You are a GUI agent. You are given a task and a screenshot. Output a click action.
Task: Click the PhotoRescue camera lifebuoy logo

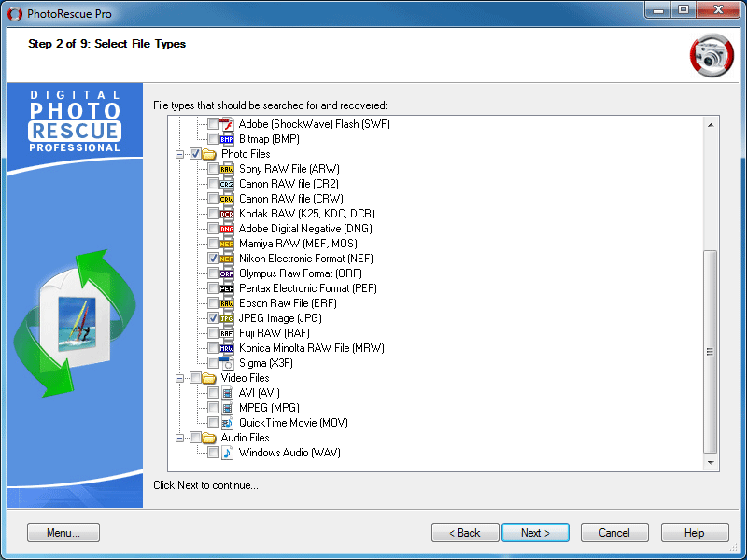click(712, 55)
